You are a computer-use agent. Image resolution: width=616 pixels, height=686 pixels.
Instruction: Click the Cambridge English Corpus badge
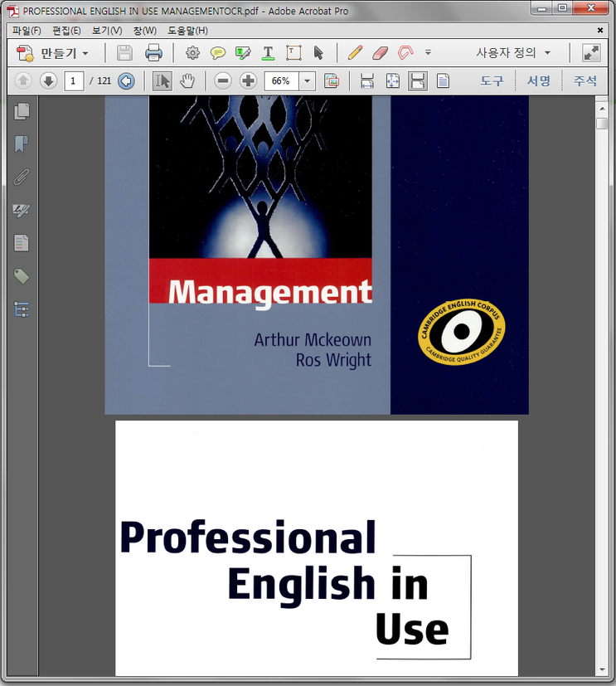tap(461, 332)
